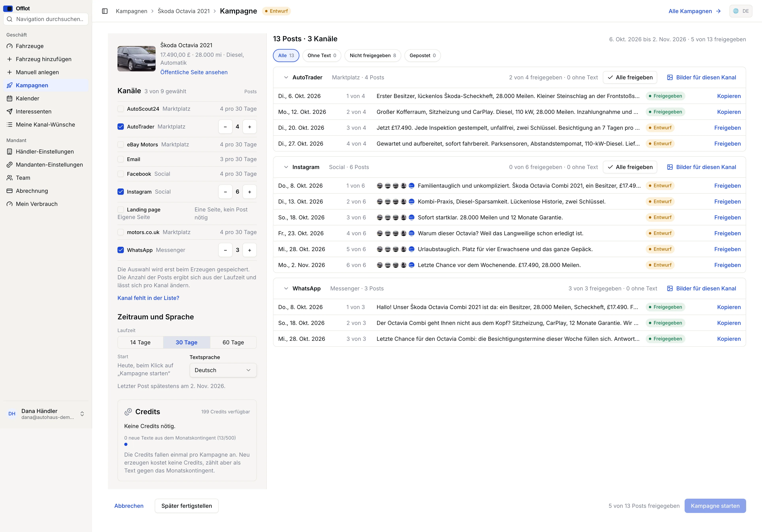762x532 pixels.
Task: Collapse the WhatsApp channel section
Action: coord(286,289)
